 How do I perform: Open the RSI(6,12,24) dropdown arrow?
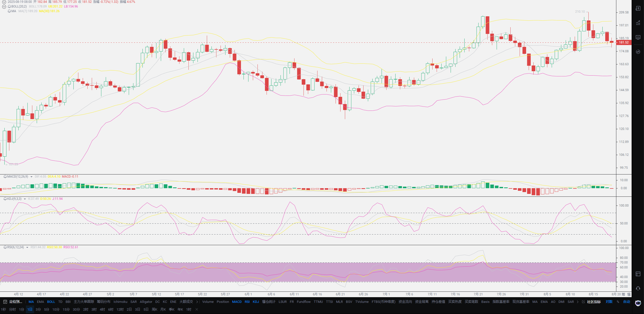[27, 247]
